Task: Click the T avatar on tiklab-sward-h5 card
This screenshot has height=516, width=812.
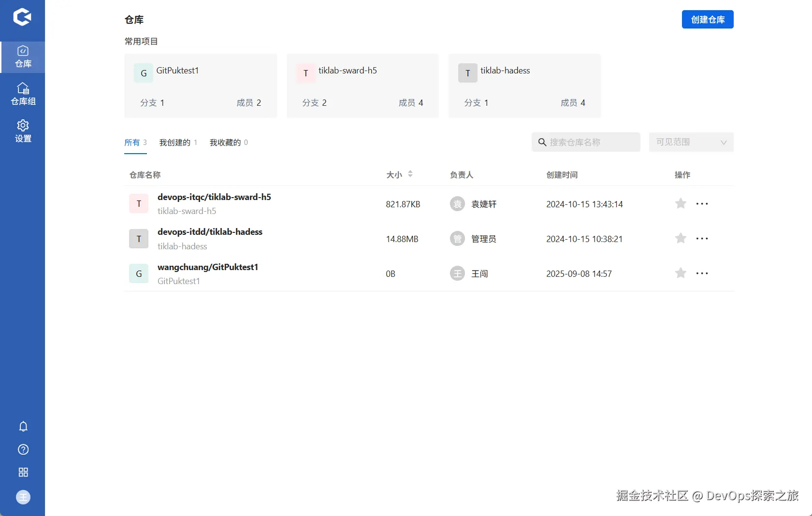Action: point(305,73)
